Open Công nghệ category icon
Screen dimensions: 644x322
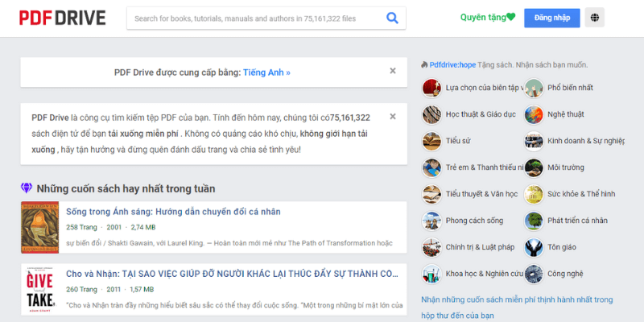[534, 274]
